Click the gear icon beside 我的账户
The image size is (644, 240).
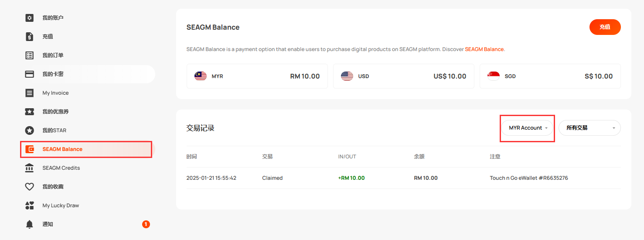pyautogui.click(x=29, y=18)
